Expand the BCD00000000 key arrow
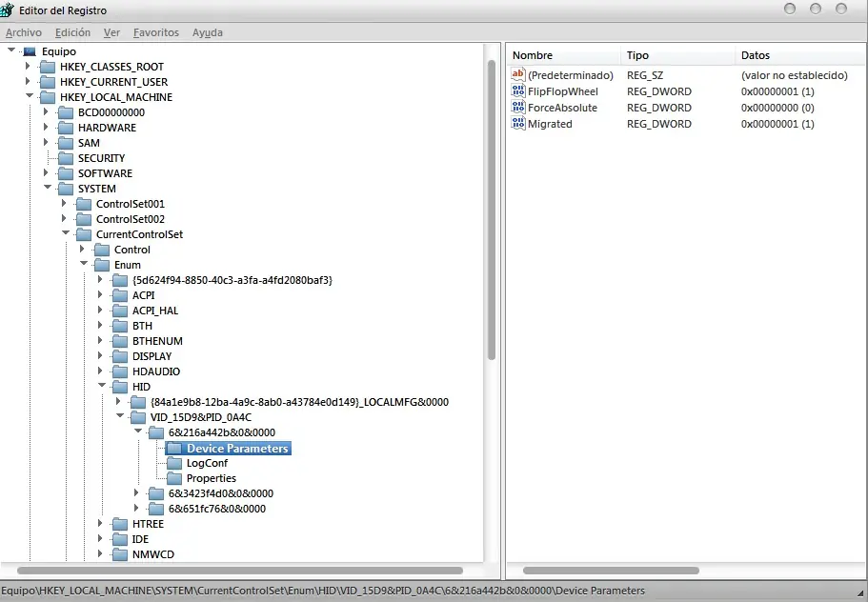This screenshot has width=868, height=602. click(x=46, y=111)
